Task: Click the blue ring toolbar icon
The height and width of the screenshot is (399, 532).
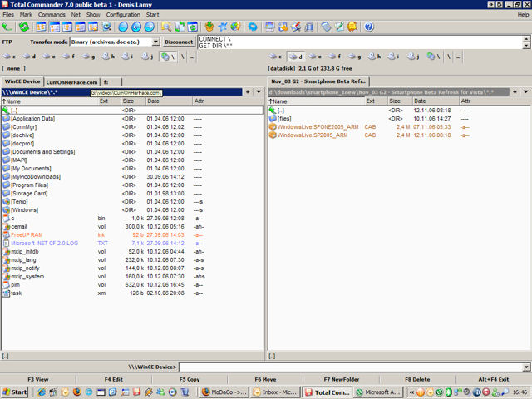Action: (253, 27)
